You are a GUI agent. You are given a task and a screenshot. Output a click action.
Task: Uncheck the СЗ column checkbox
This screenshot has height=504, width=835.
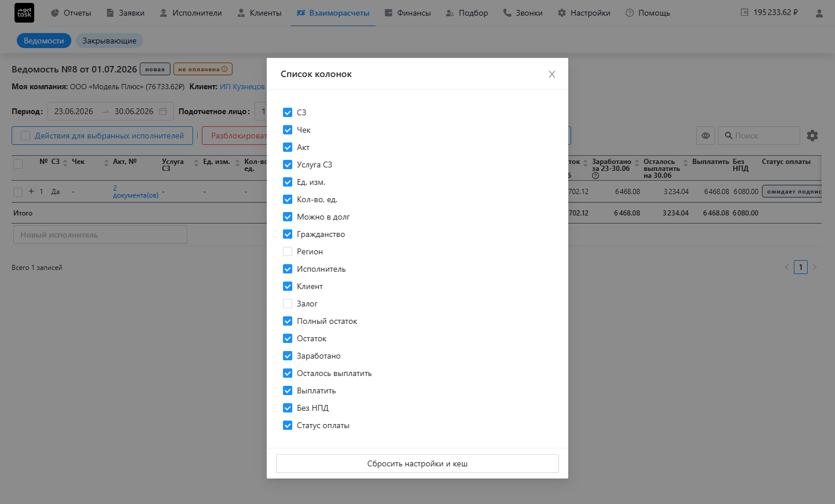pos(288,112)
